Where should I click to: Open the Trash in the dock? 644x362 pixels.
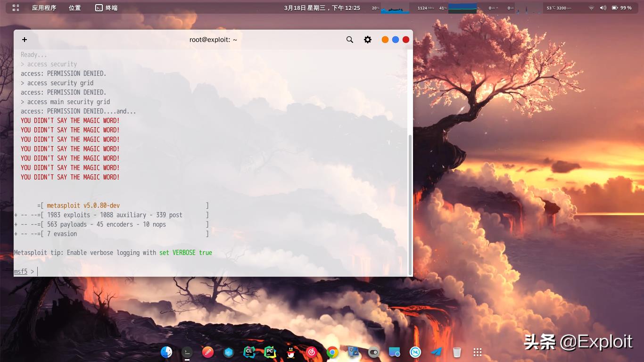pyautogui.click(x=456, y=352)
